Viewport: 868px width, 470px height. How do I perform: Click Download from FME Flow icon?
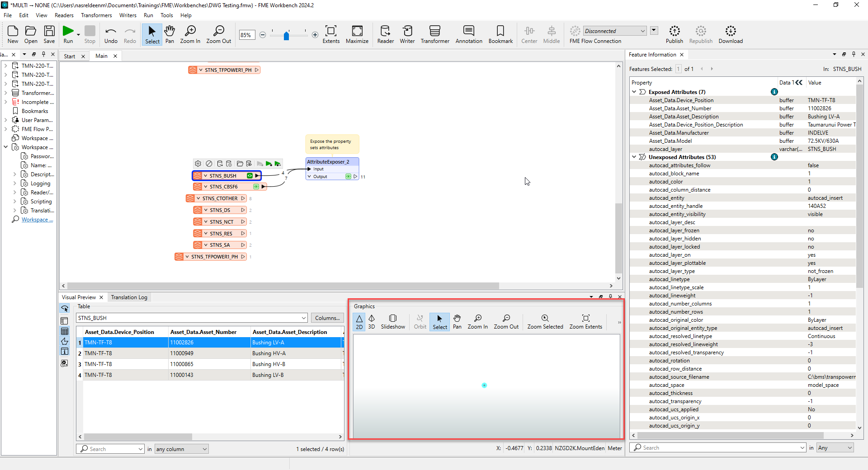click(731, 34)
